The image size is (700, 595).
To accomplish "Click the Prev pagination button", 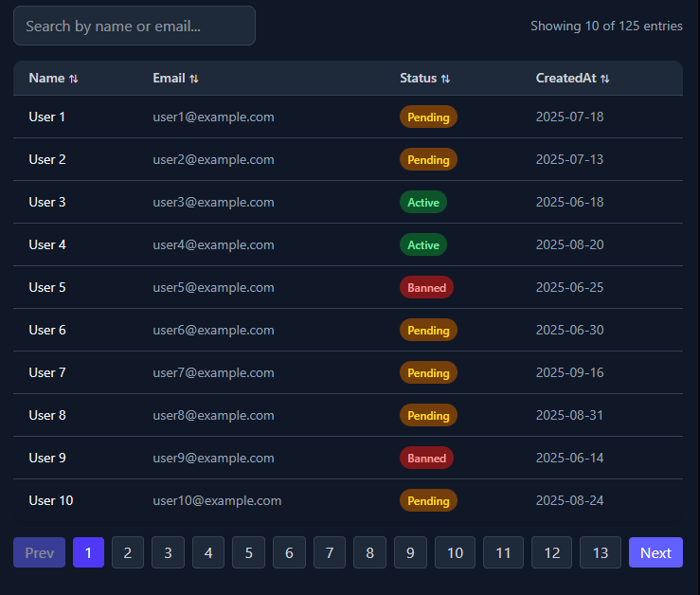I will [39, 552].
